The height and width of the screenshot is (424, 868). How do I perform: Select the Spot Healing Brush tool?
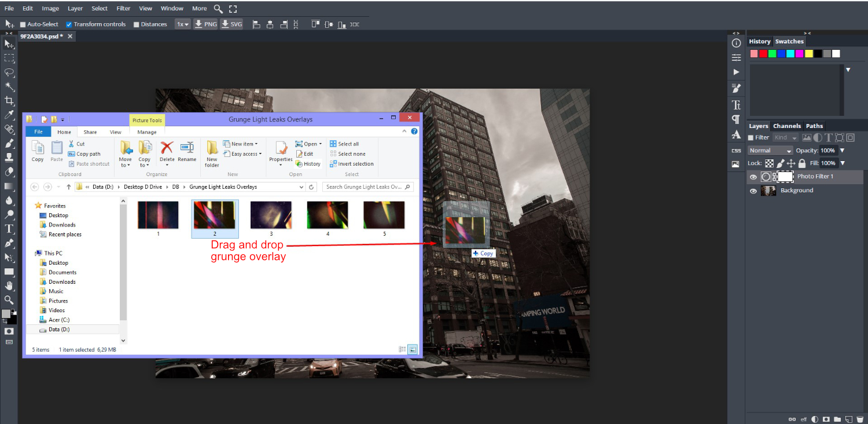tap(9, 129)
